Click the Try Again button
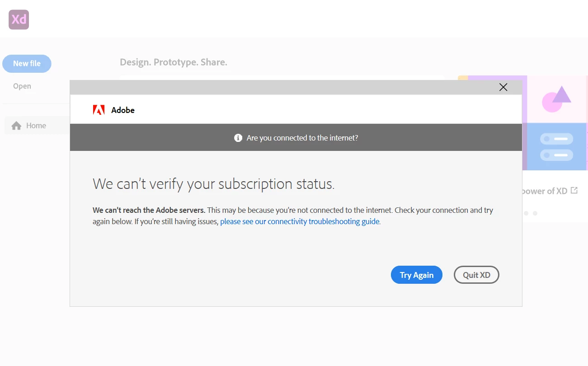 coord(416,275)
